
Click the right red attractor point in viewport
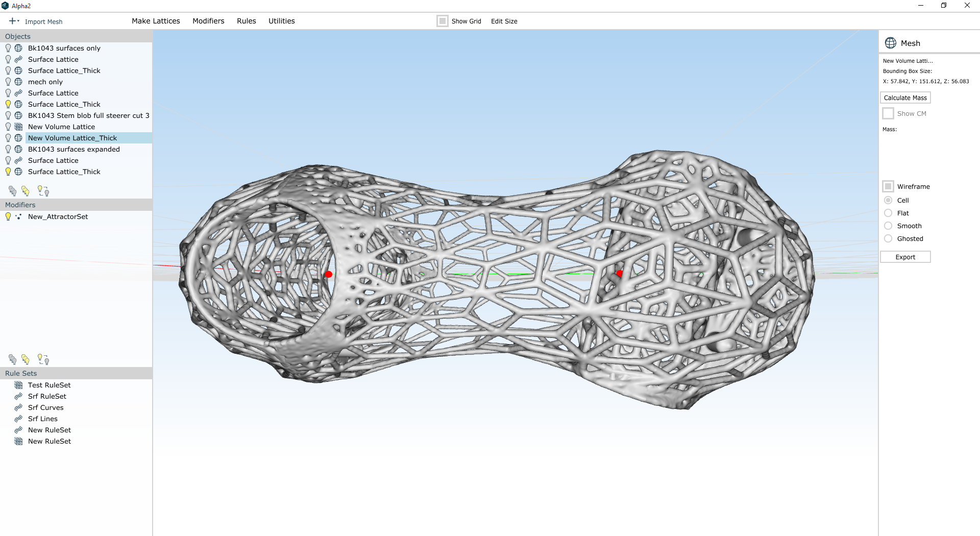pyautogui.click(x=619, y=274)
